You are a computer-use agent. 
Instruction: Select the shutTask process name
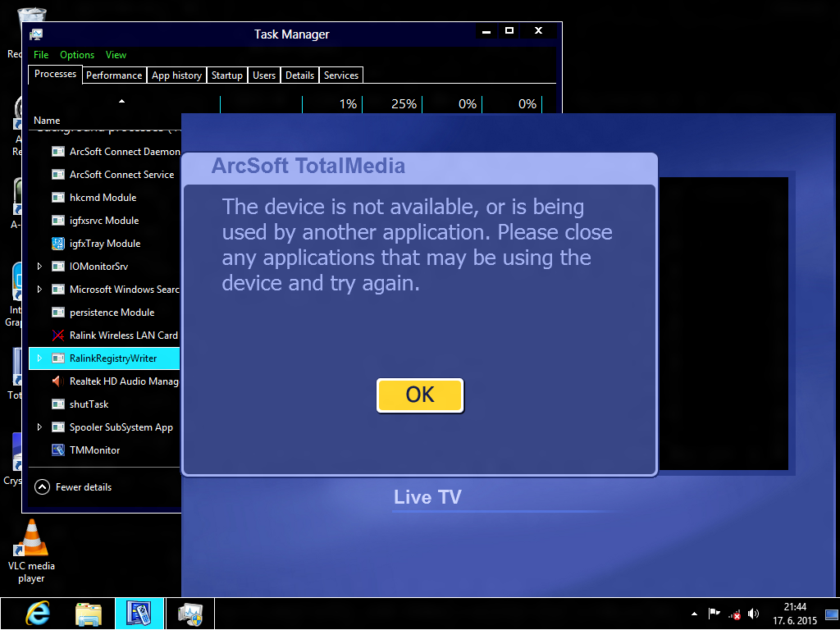tap(89, 404)
